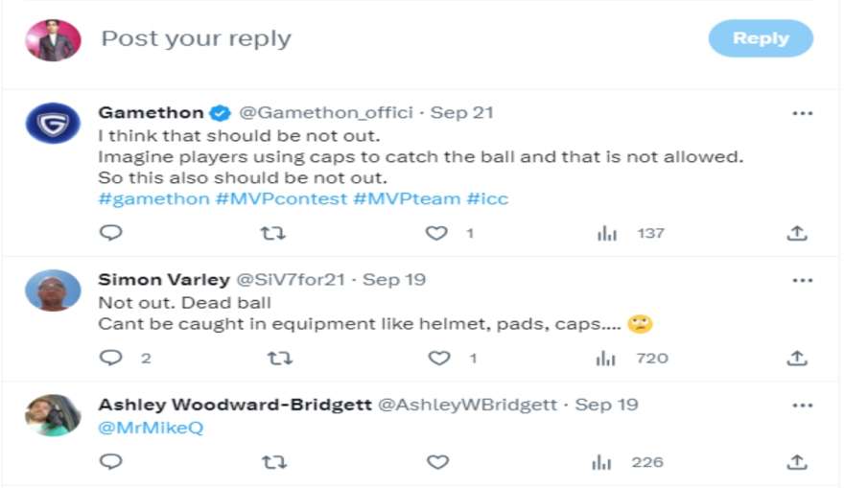Share Ashley Woodward-Bridgett's tweet
The image size is (868, 488).
796,462
